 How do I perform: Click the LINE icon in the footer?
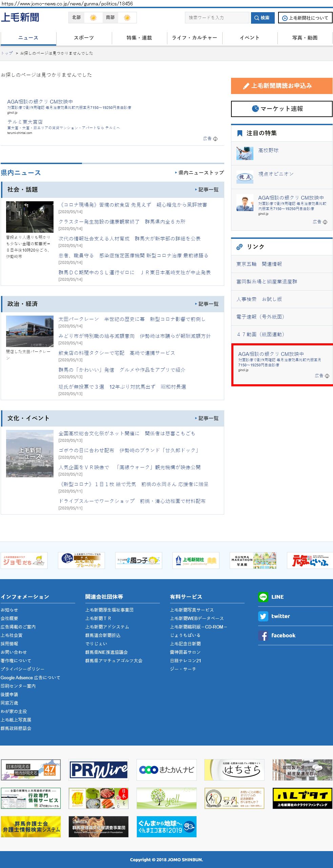263,597
